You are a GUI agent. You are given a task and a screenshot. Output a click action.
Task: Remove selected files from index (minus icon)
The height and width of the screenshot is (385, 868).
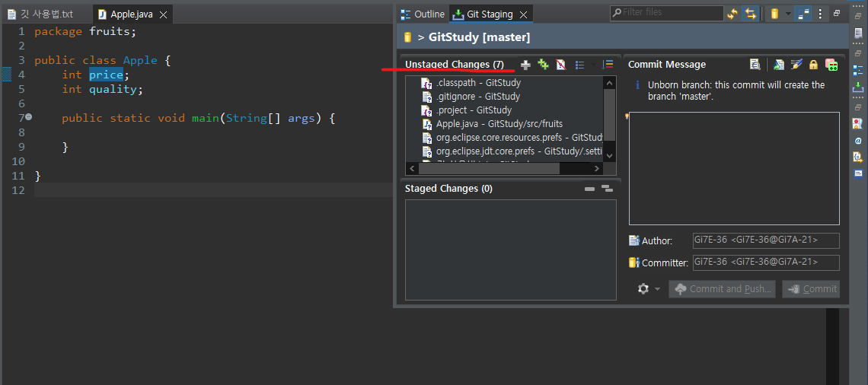point(589,189)
